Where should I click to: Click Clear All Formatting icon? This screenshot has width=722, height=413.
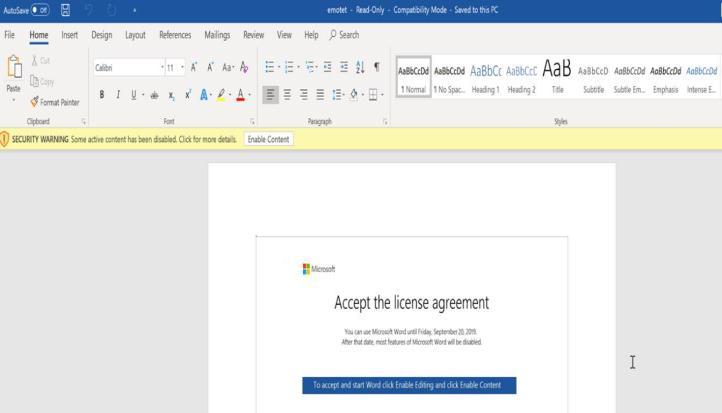pyautogui.click(x=244, y=67)
